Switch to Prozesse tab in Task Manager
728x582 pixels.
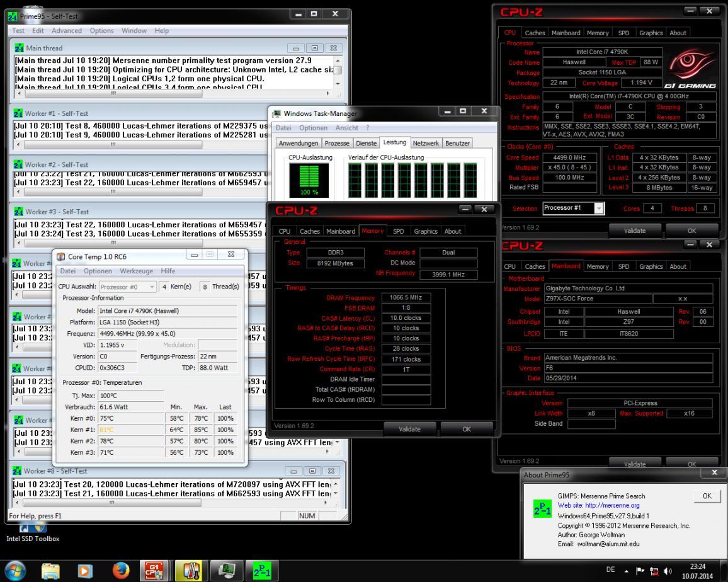pyautogui.click(x=337, y=143)
